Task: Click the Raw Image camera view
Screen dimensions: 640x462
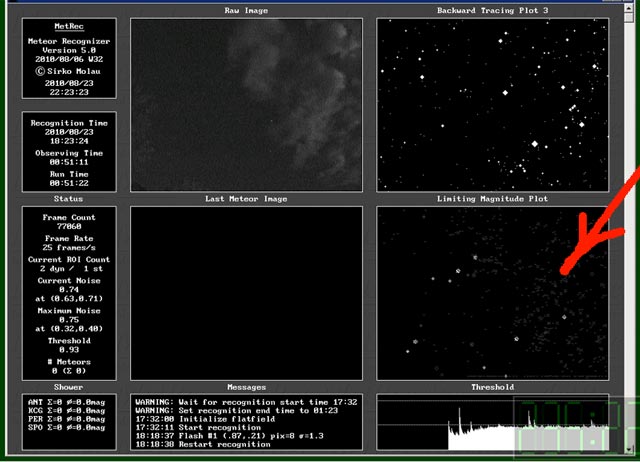Action: [245, 104]
